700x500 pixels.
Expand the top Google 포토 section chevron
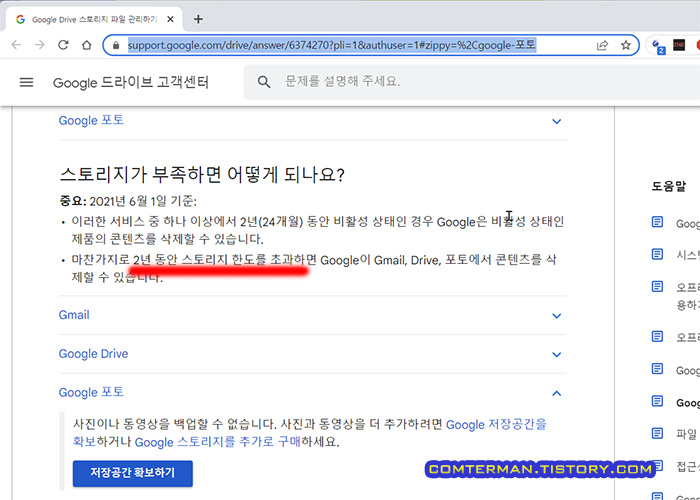click(556, 121)
